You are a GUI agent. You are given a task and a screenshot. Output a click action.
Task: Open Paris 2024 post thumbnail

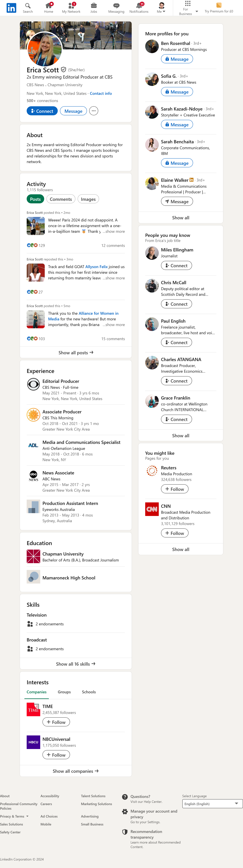tap(36, 226)
